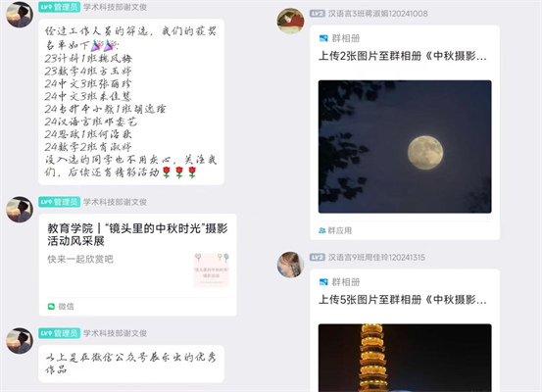Click the LV2 badge next to 汉语言9班周佳玲

click(317, 257)
